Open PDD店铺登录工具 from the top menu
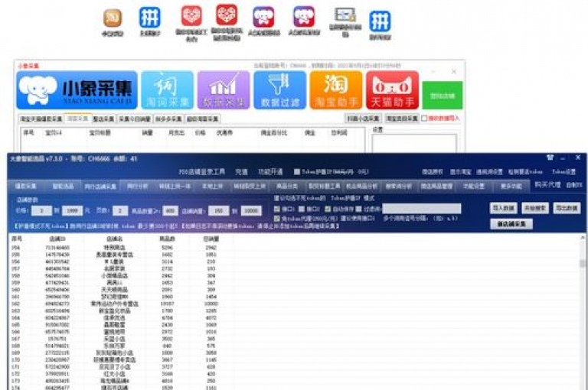The image size is (588, 390). pos(202,172)
